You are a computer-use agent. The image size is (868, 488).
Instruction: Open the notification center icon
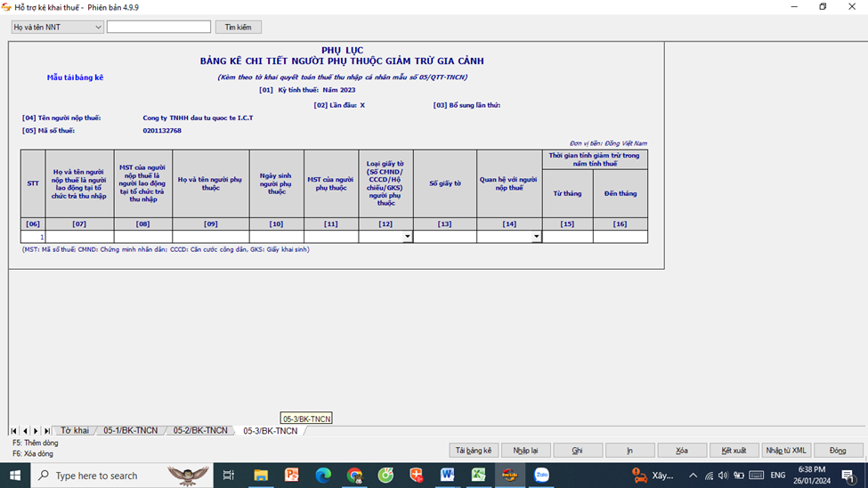click(x=848, y=476)
